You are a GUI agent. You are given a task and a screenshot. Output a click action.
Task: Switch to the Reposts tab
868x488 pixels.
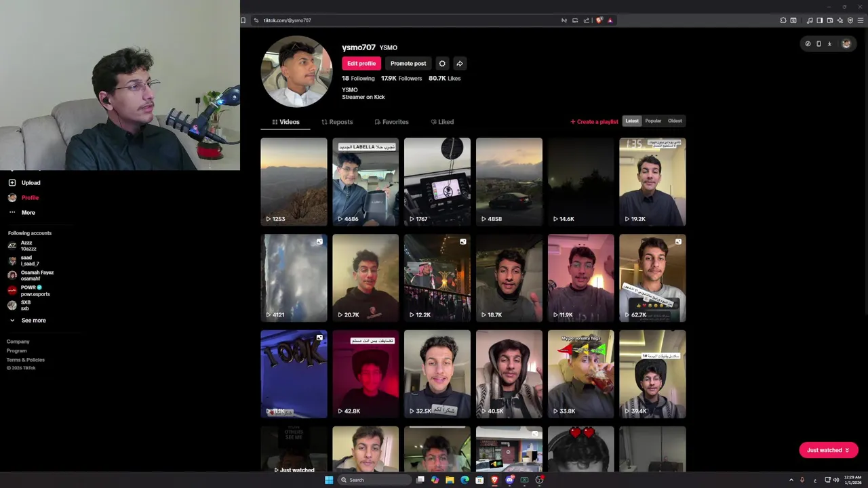pos(337,122)
